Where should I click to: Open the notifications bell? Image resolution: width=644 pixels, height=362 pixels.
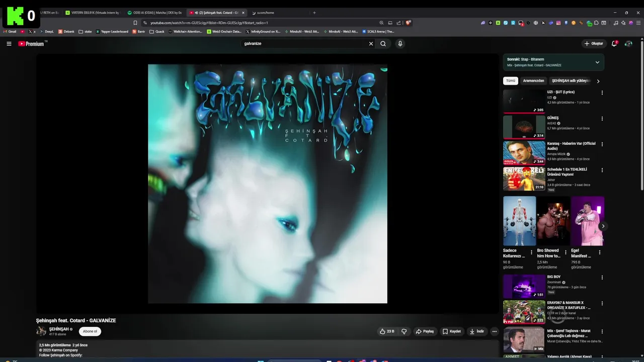(x=614, y=44)
